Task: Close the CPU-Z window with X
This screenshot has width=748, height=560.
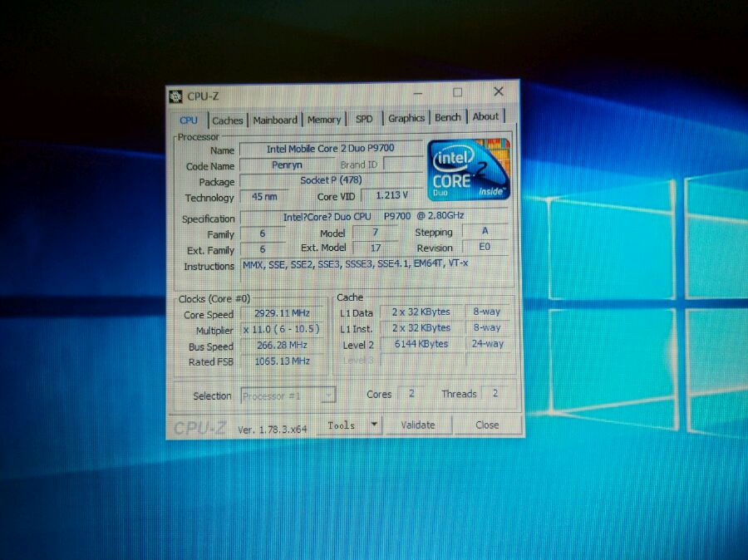Action: [x=499, y=91]
